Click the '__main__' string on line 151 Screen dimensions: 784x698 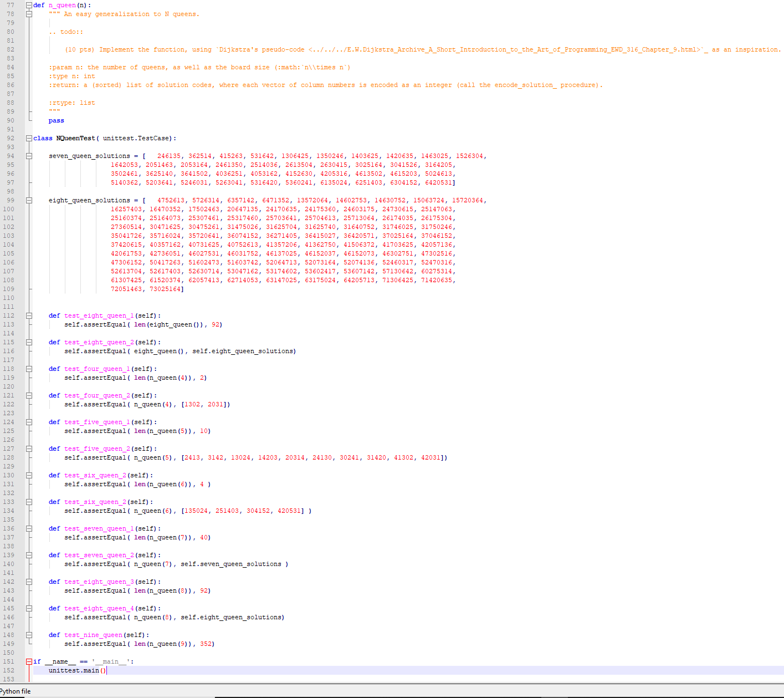[x=111, y=661]
